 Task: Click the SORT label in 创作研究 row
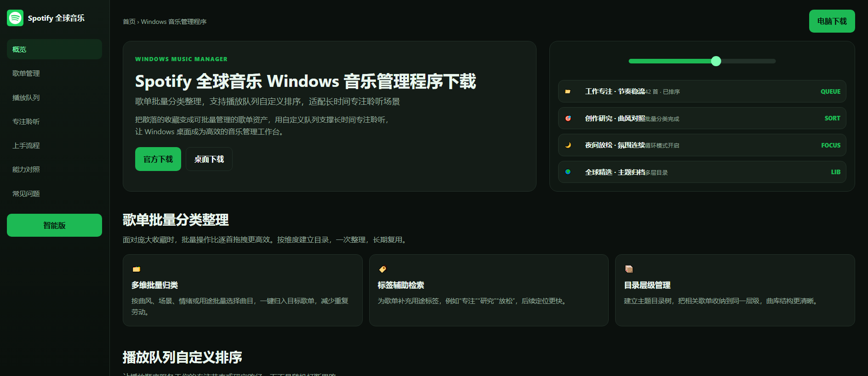click(832, 118)
